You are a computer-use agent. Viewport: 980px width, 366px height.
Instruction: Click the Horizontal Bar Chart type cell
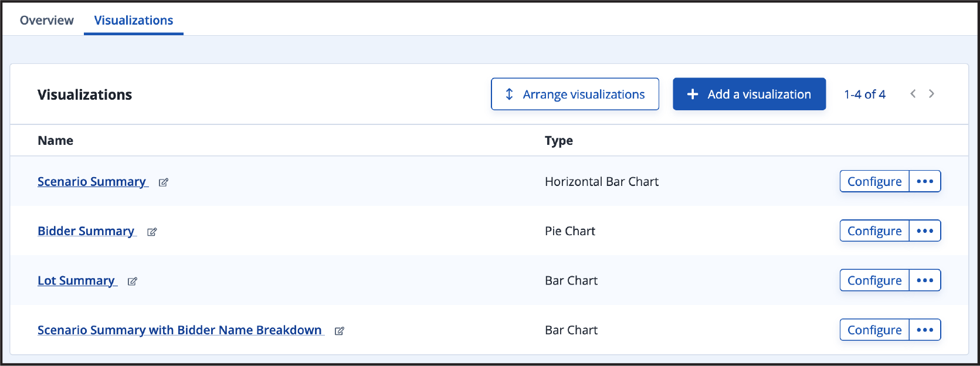[602, 182]
